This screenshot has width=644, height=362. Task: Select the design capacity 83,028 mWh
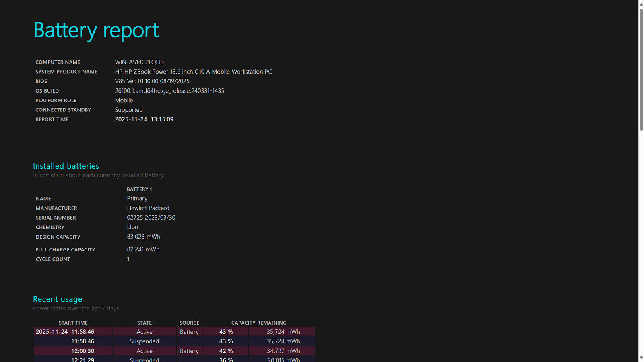(x=144, y=237)
